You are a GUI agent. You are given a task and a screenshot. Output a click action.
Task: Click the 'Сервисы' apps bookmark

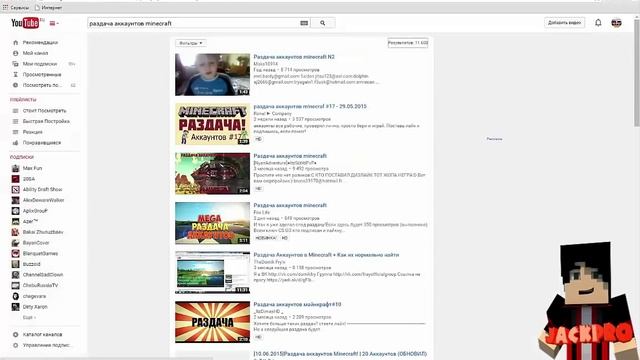click(16, 7)
